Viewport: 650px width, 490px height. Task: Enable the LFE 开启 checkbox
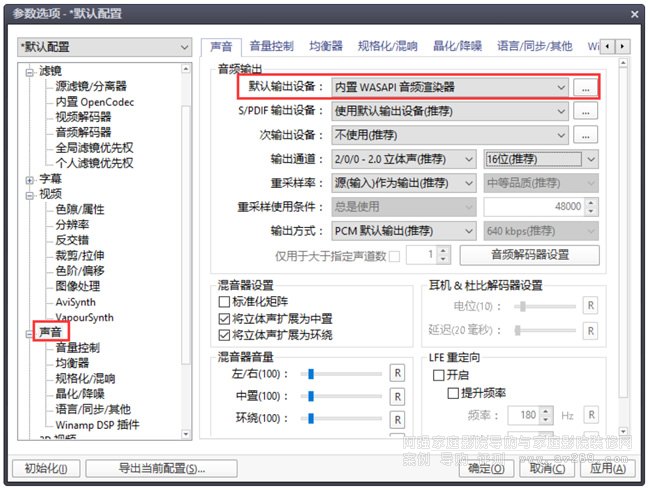(438, 375)
